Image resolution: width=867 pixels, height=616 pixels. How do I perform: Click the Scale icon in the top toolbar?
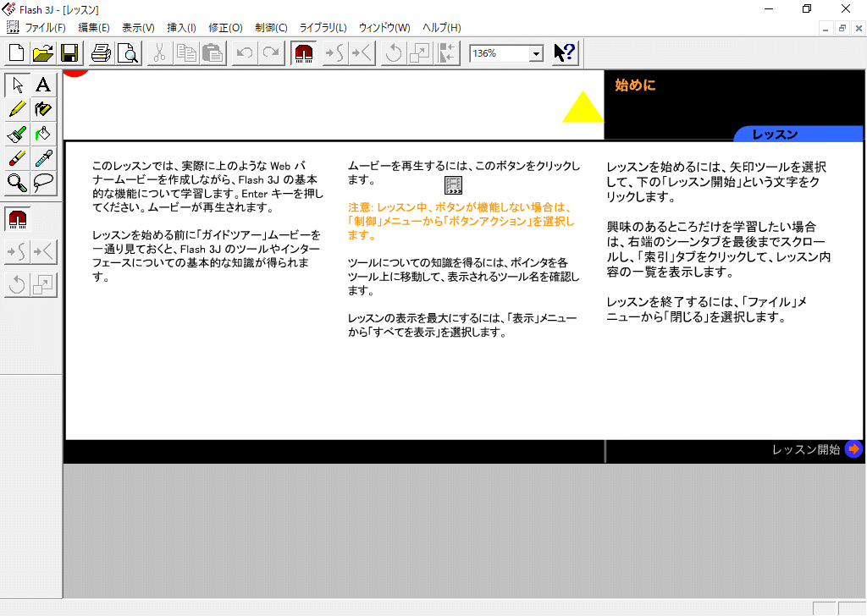(x=420, y=53)
